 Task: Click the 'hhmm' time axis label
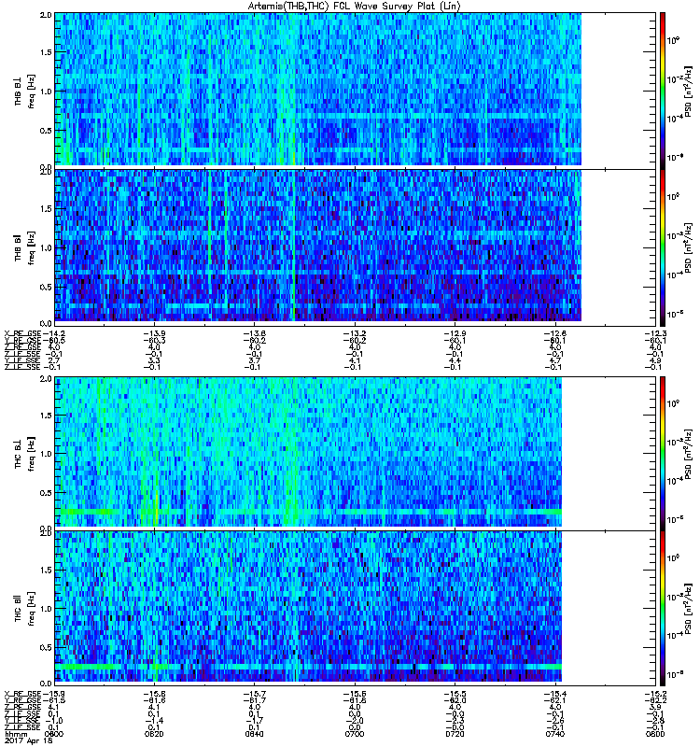tap(14, 734)
